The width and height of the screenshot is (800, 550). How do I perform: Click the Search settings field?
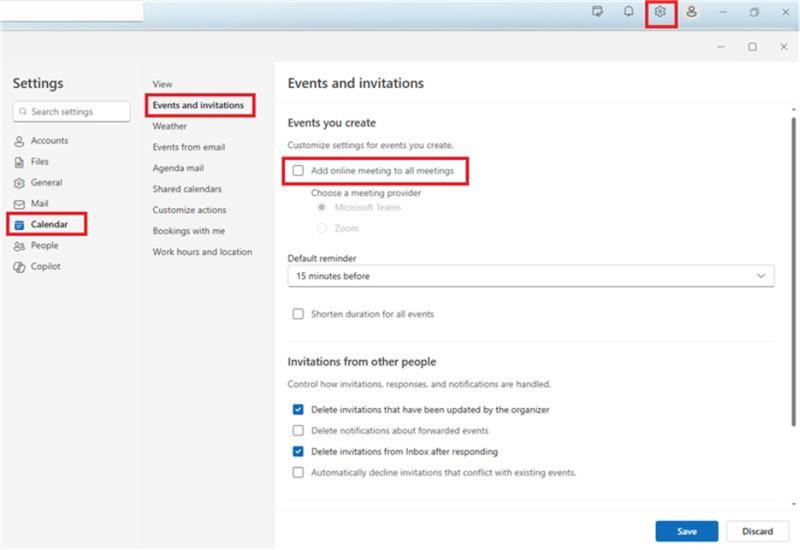[x=71, y=111]
